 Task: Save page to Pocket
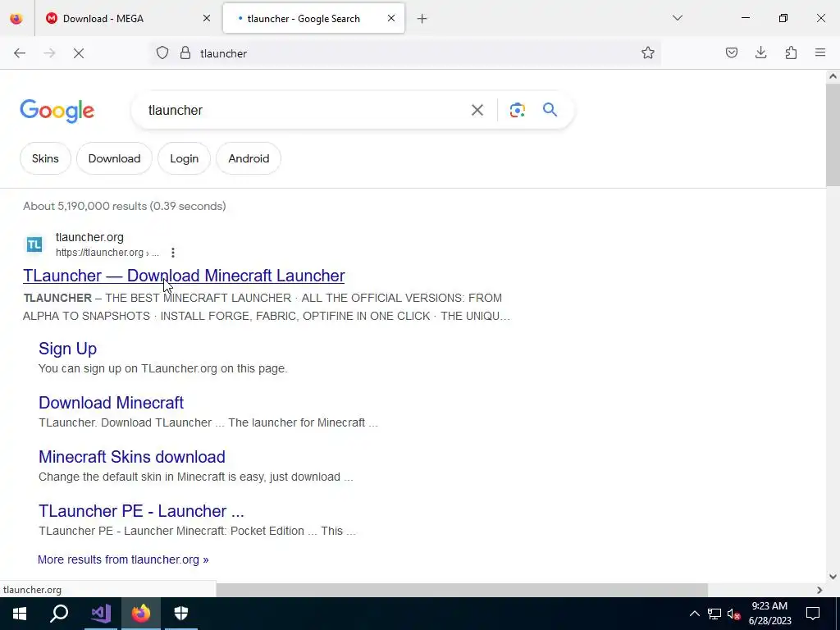(731, 53)
